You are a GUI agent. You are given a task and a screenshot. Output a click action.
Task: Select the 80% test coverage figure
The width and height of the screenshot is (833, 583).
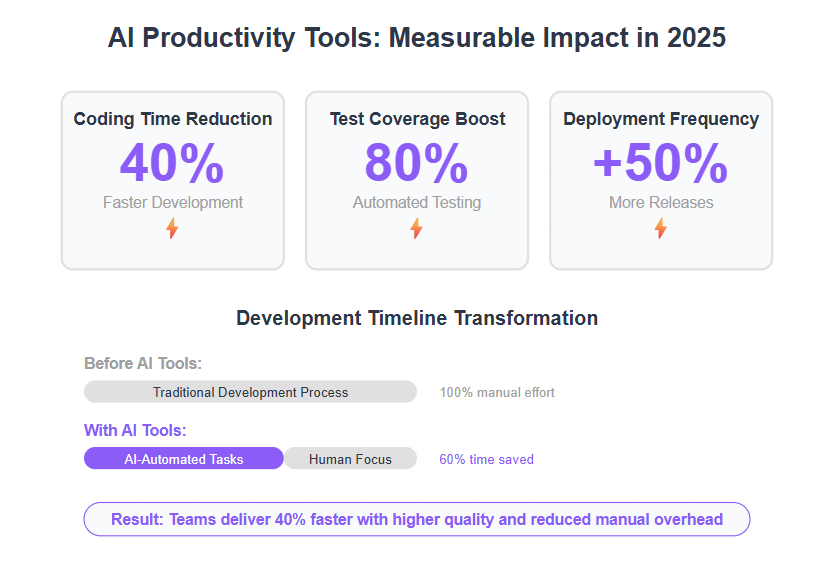point(416,163)
